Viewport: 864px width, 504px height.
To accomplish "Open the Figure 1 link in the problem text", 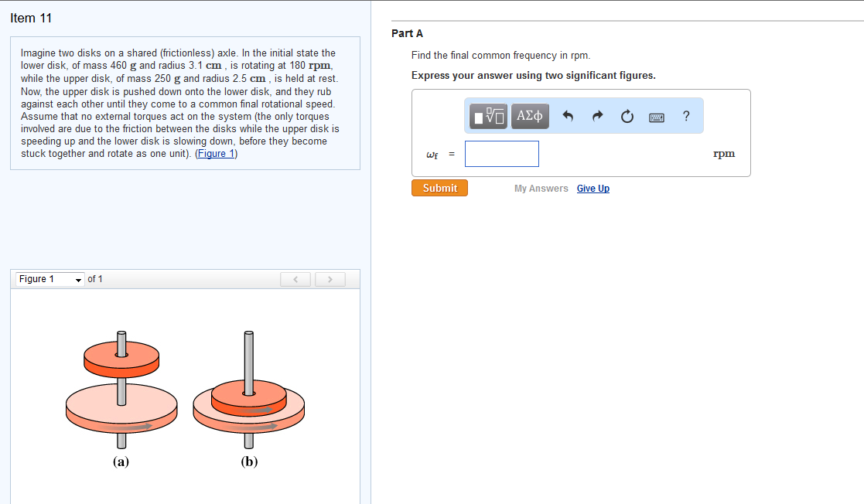I will click(x=215, y=153).
